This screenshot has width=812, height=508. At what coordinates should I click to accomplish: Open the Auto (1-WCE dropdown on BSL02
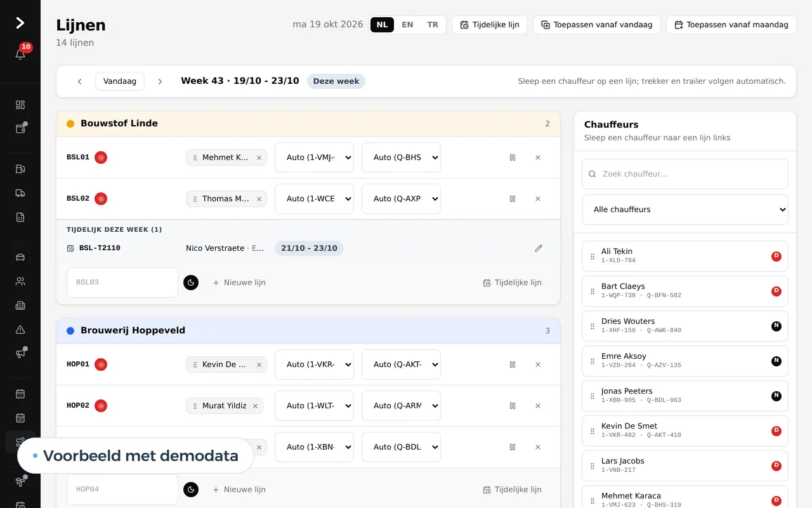[x=314, y=199]
